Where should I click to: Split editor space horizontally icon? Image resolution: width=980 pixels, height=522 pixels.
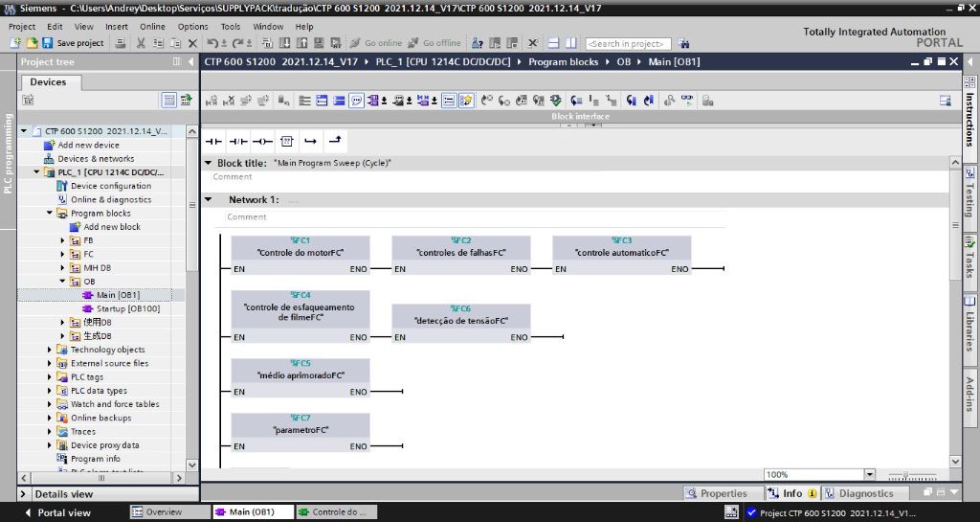[x=553, y=43]
